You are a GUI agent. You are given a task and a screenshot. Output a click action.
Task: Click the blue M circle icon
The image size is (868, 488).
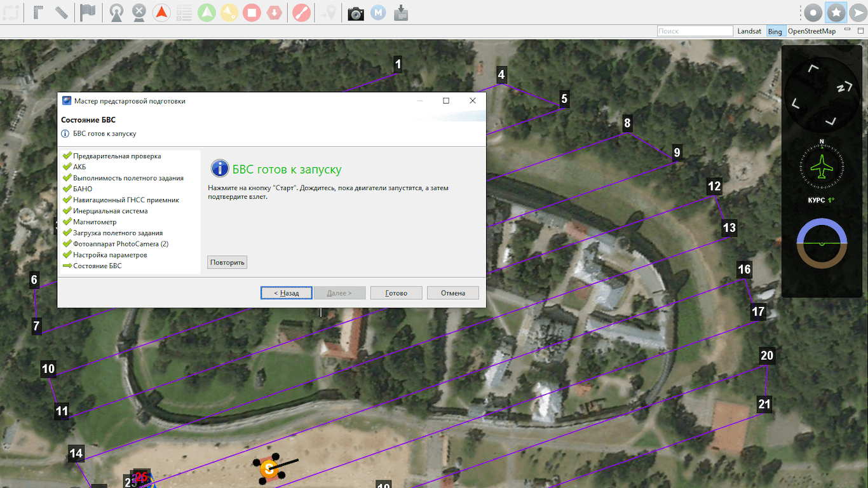[x=378, y=13]
